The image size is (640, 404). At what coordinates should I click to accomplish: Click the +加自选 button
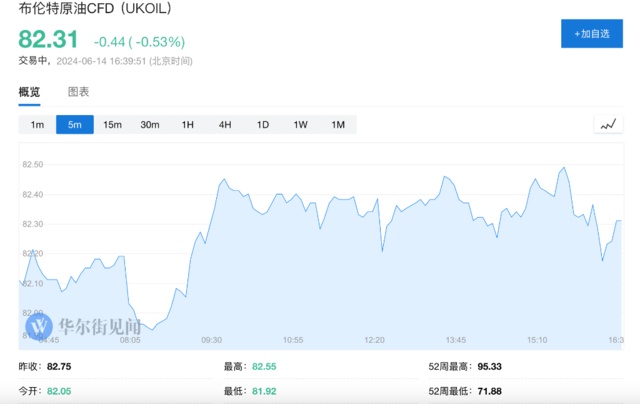[591, 34]
